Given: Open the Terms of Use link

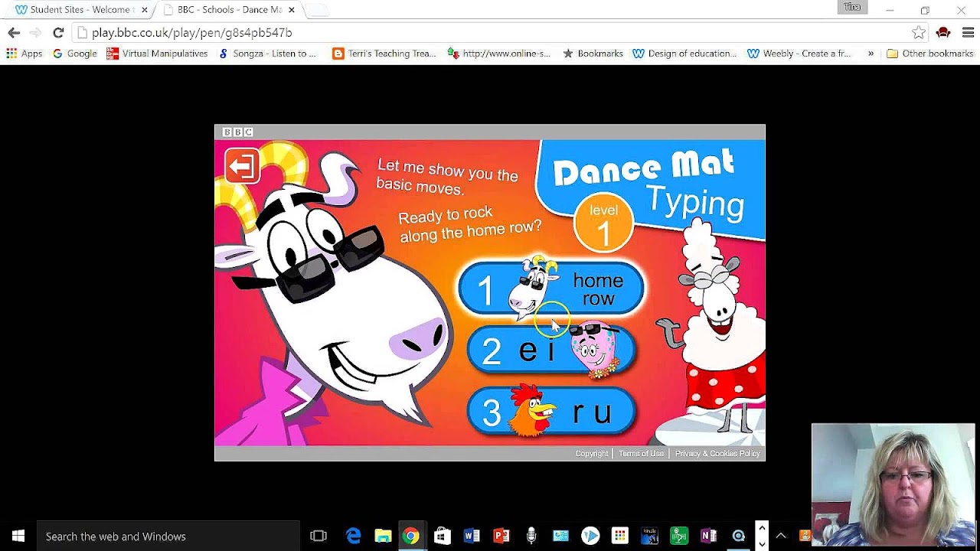Looking at the screenshot, I should (x=641, y=453).
